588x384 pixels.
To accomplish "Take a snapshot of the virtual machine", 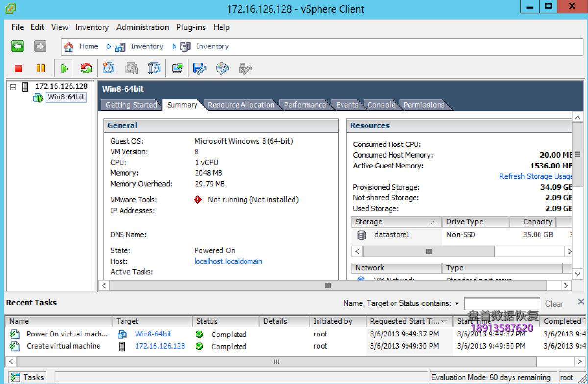I will tap(108, 69).
